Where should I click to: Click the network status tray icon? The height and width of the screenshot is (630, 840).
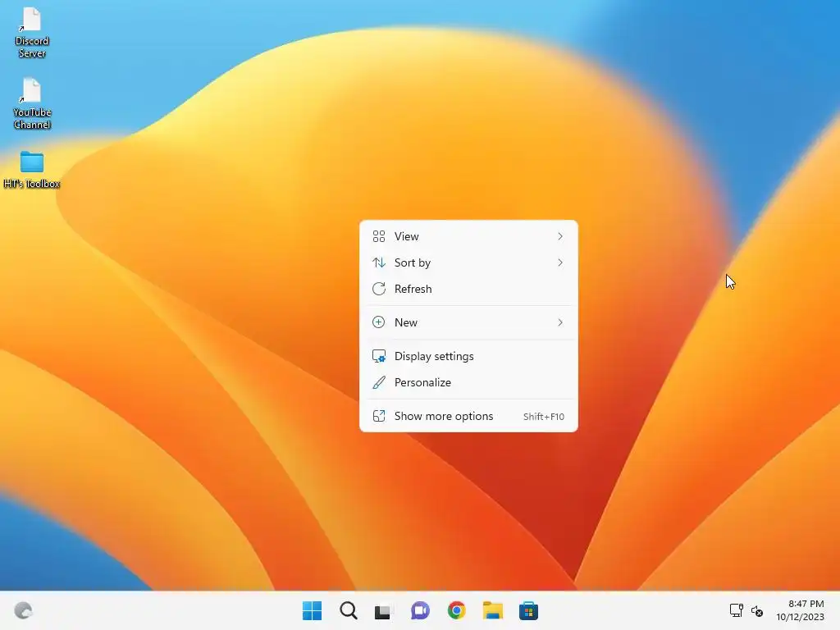click(736, 610)
